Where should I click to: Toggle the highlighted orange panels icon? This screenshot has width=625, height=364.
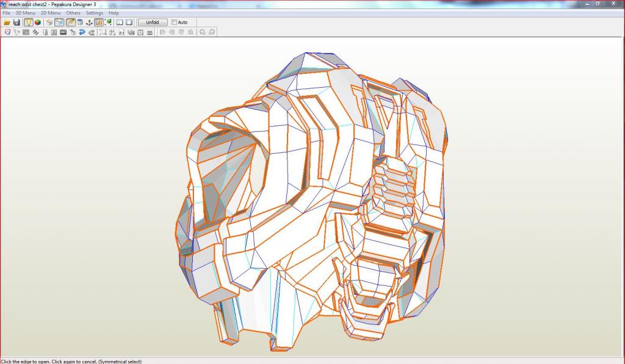pyautogui.click(x=99, y=23)
